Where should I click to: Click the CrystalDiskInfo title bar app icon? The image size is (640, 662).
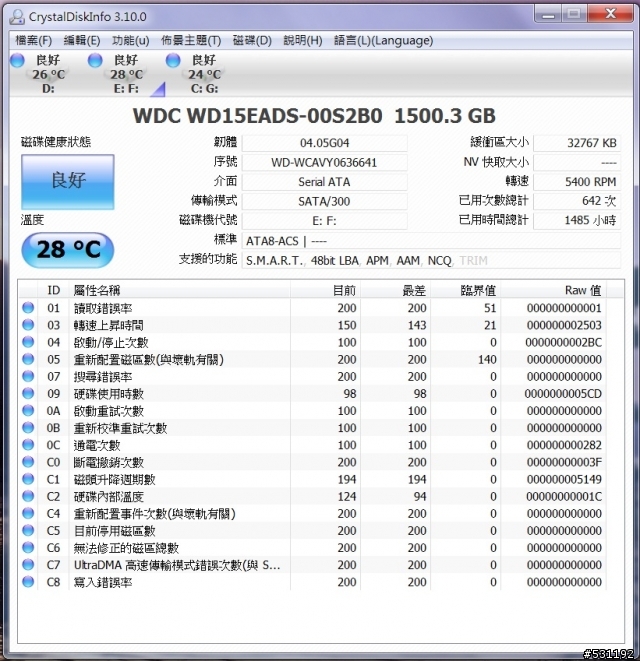(17, 16)
